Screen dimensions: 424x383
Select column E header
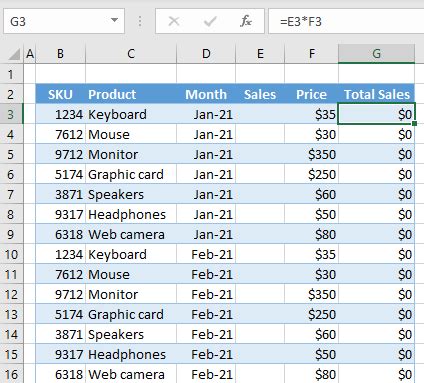click(260, 54)
